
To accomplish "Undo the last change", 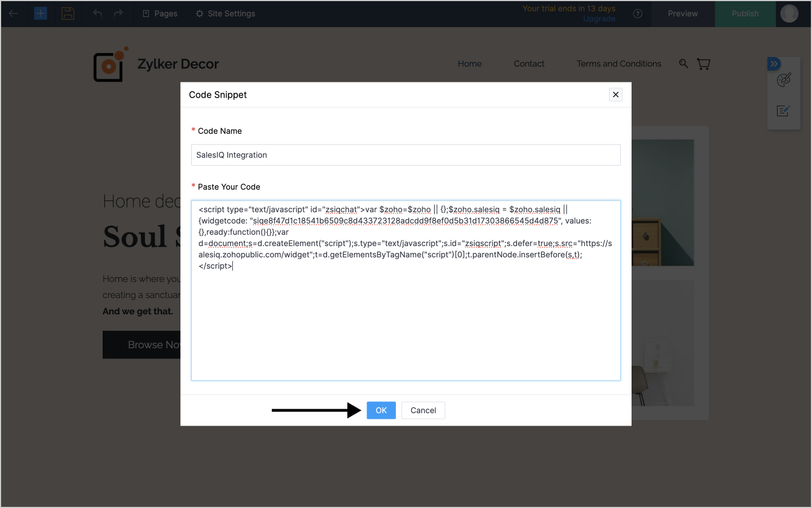I will [x=98, y=14].
